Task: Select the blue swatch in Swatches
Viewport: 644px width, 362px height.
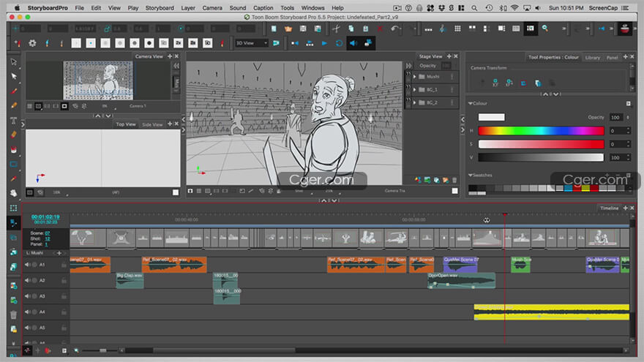Action: pyautogui.click(x=568, y=188)
